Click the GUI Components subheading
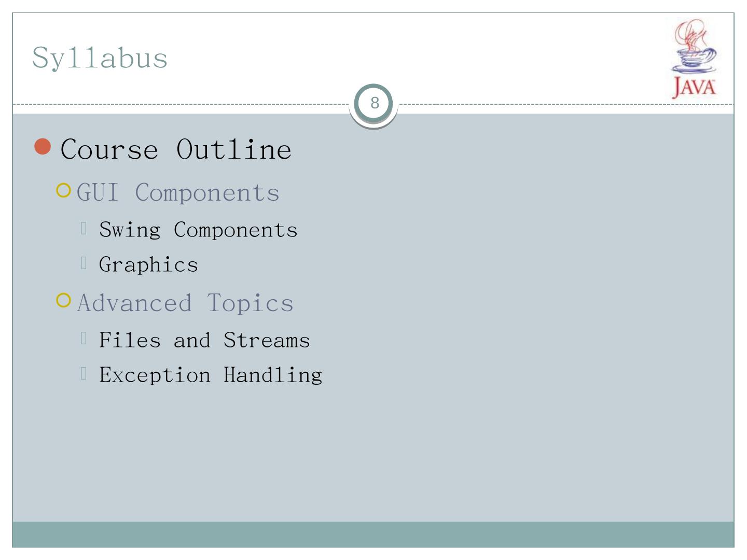This screenshot has width=747, height=560. (178, 193)
